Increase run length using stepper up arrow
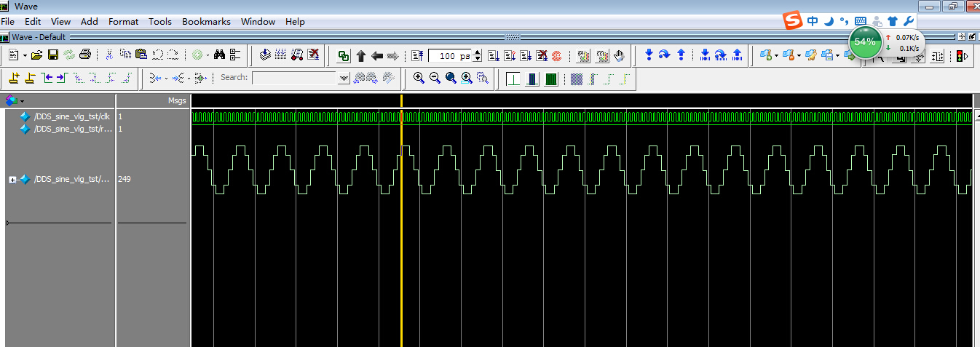This screenshot has width=980, height=347. [x=478, y=52]
